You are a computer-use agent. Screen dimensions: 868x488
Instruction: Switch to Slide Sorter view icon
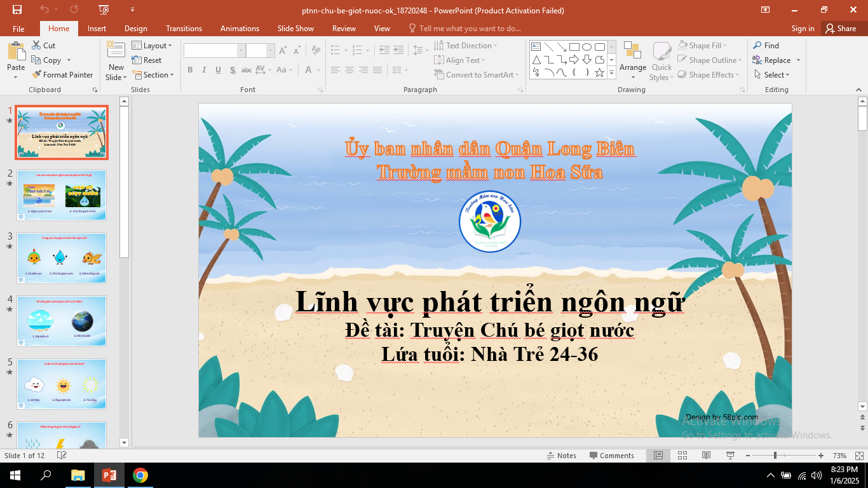click(682, 456)
